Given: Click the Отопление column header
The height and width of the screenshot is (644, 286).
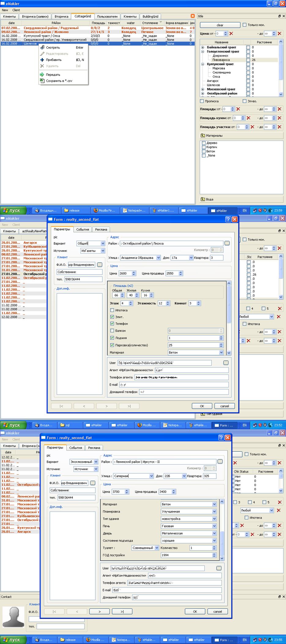Looking at the screenshot, I should coord(152,23).
